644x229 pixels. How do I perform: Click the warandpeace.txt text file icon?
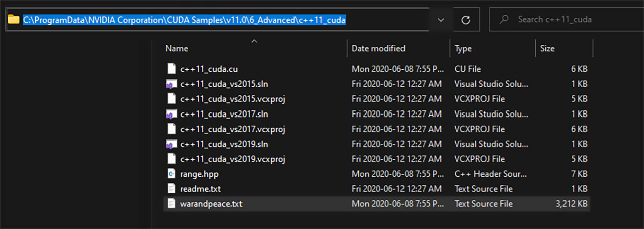pos(171,204)
